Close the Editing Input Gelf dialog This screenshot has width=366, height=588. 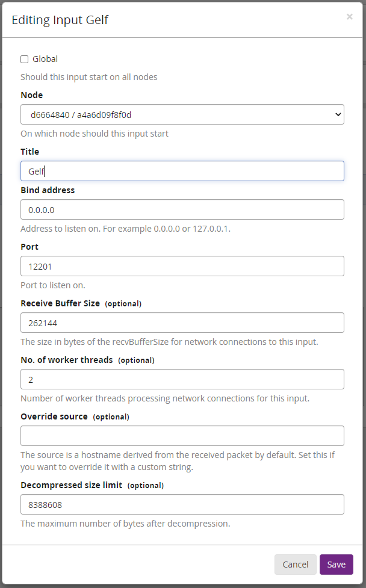pyautogui.click(x=349, y=17)
